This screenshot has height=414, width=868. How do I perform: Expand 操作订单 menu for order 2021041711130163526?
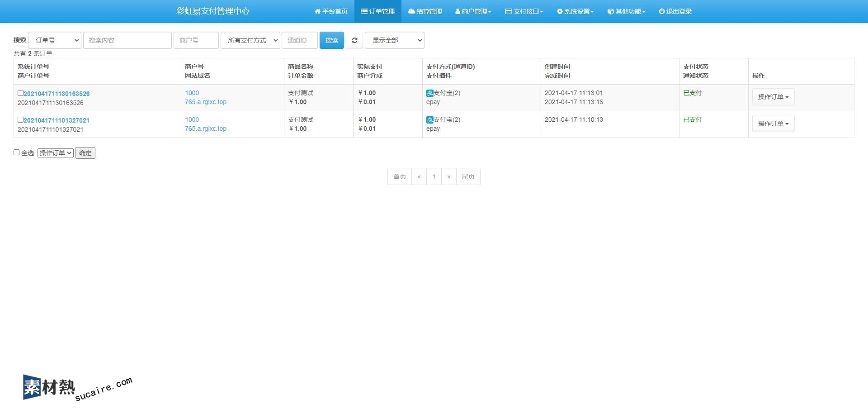(773, 97)
